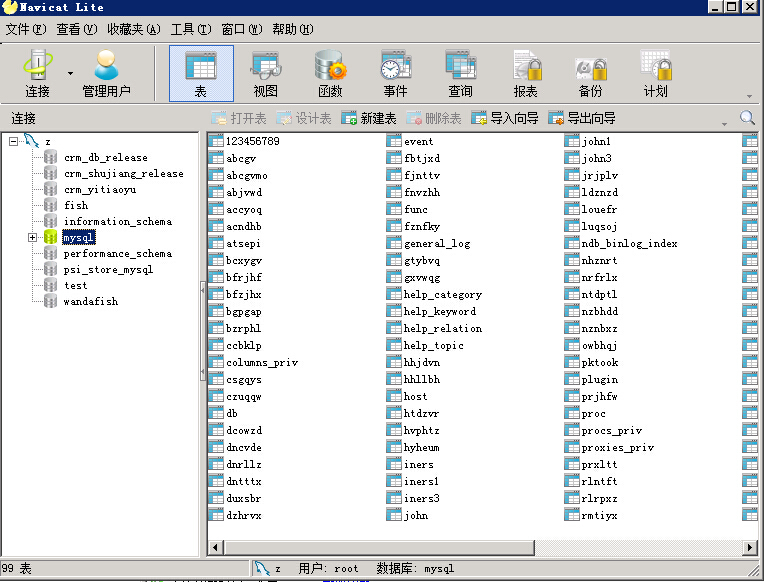
Task: Switch to Views (视图) objects
Action: point(266,73)
